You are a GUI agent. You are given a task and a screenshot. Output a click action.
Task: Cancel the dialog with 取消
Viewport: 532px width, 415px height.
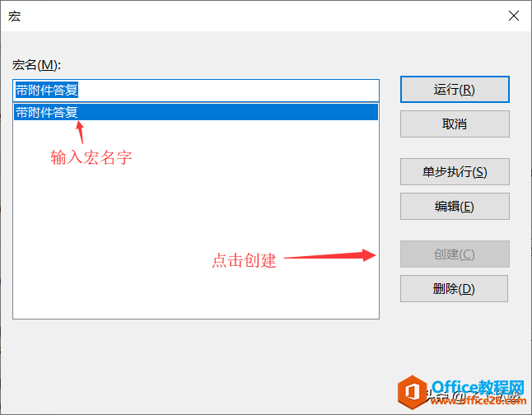tap(455, 124)
